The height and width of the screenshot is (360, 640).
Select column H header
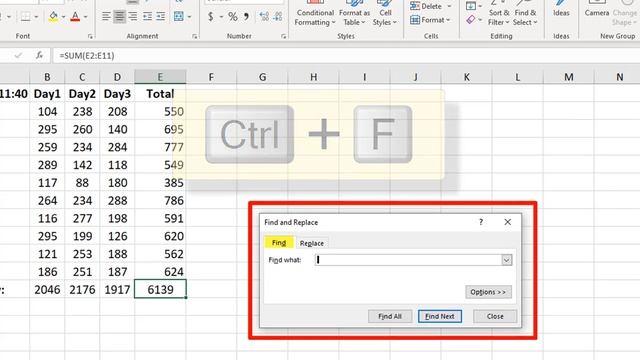[313, 77]
